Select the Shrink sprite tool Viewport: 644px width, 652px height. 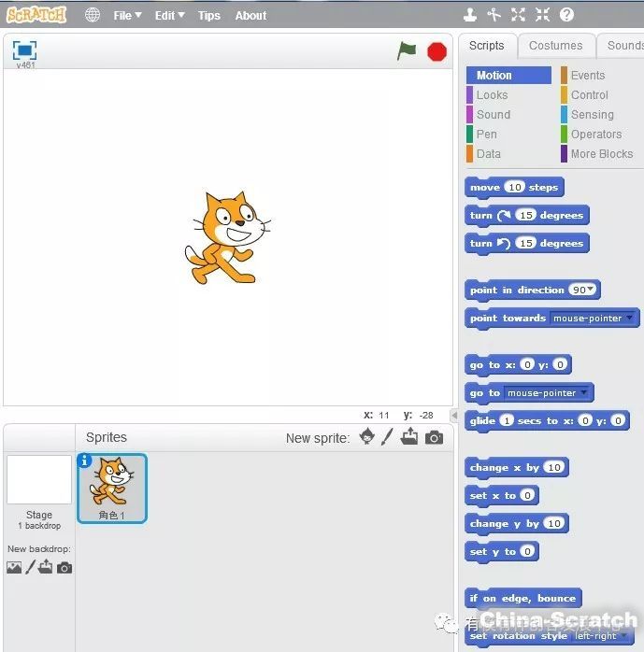[x=542, y=15]
